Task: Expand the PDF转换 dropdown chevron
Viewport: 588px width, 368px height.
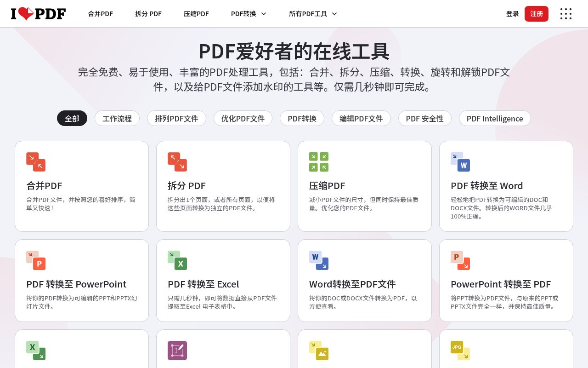Action: tap(264, 14)
